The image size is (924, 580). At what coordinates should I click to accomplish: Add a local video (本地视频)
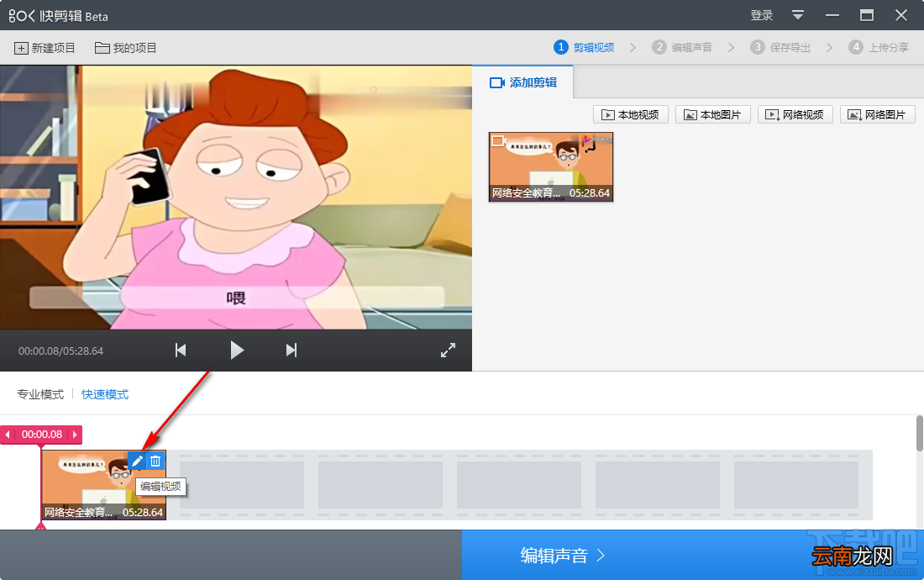(x=631, y=114)
